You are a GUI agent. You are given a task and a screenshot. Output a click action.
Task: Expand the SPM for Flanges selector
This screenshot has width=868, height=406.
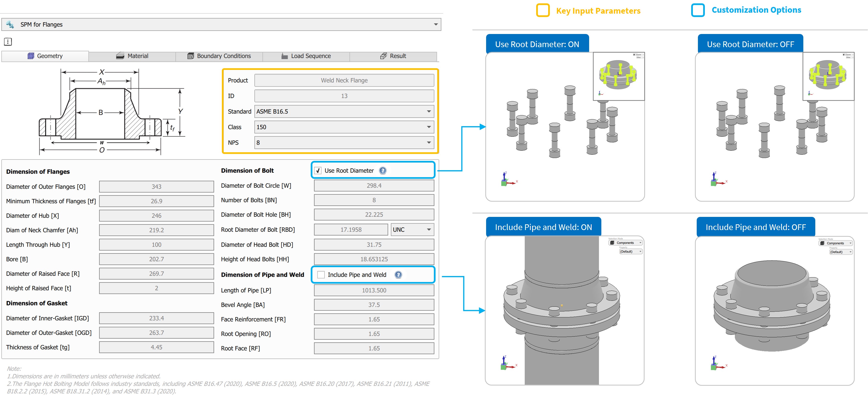click(x=435, y=24)
